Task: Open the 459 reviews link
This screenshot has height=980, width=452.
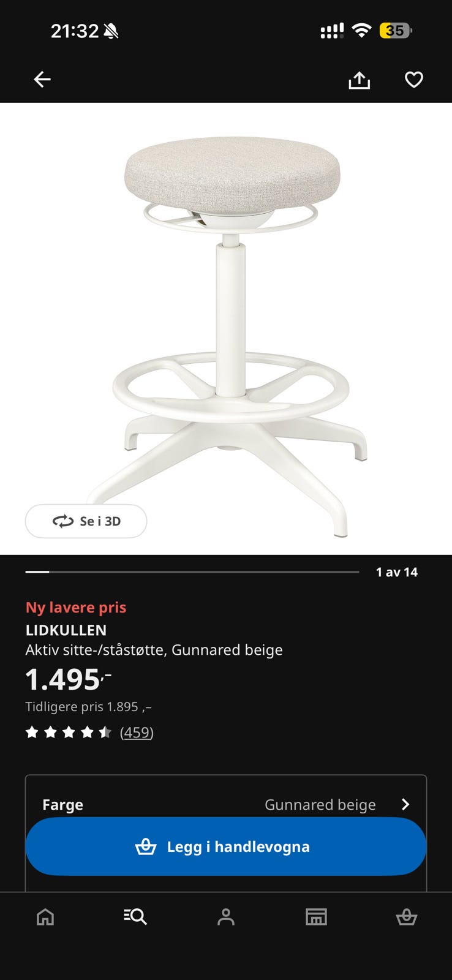Action: [137, 733]
